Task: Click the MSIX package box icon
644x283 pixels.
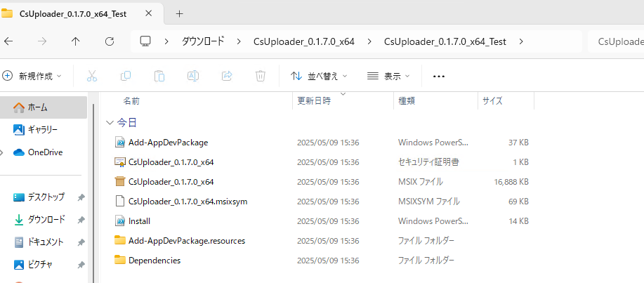Action: 119,182
